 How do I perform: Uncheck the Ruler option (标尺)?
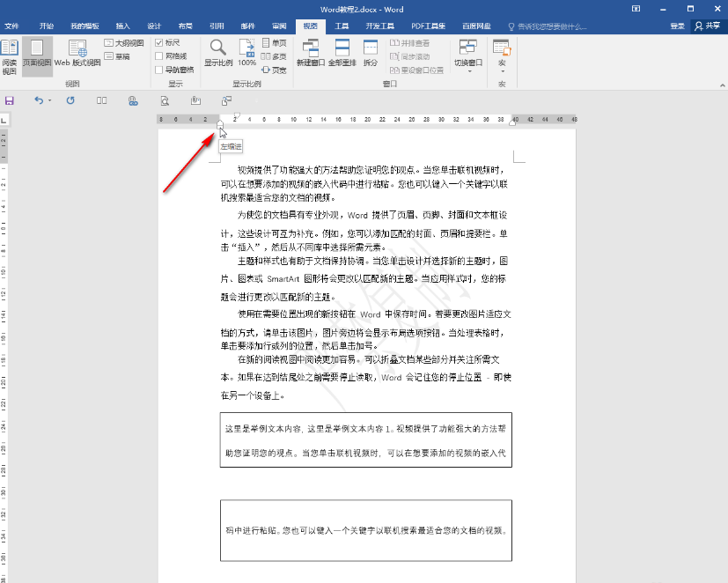pyautogui.click(x=161, y=43)
